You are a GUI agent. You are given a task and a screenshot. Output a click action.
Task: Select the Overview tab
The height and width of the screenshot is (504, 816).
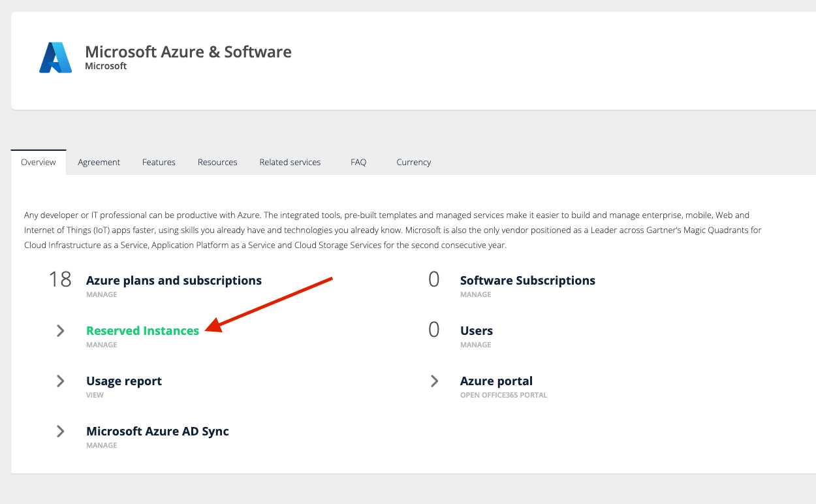point(39,162)
